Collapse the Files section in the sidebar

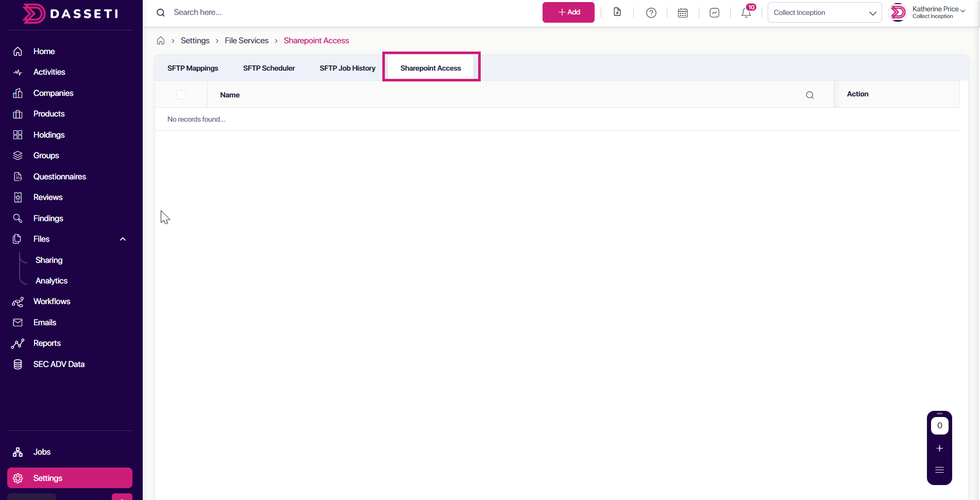123,239
